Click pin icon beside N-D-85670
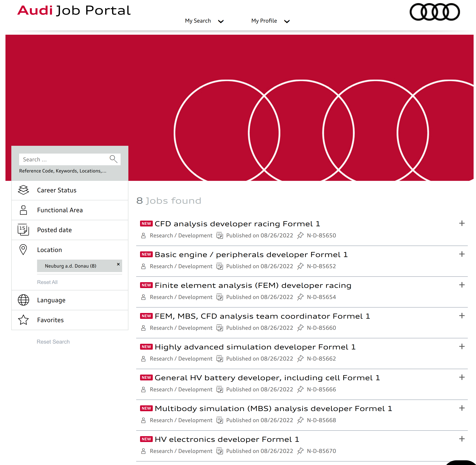The width and height of the screenshot is (476, 465). [x=300, y=451]
